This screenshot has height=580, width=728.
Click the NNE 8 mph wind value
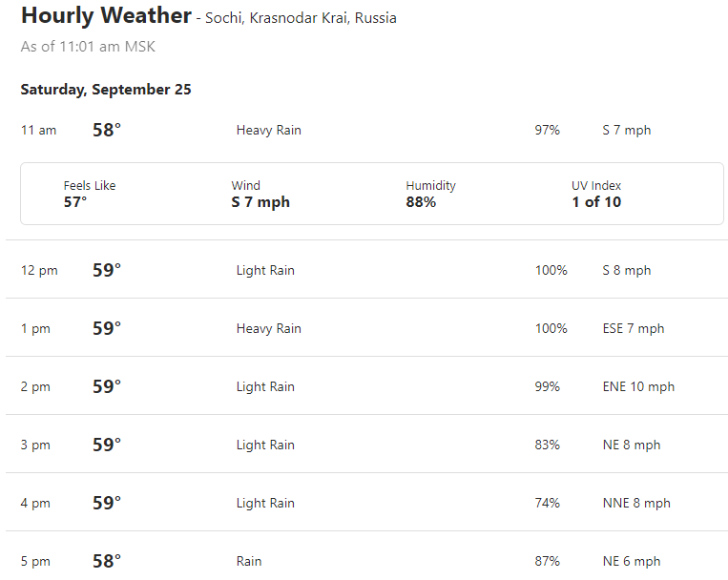click(636, 503)
